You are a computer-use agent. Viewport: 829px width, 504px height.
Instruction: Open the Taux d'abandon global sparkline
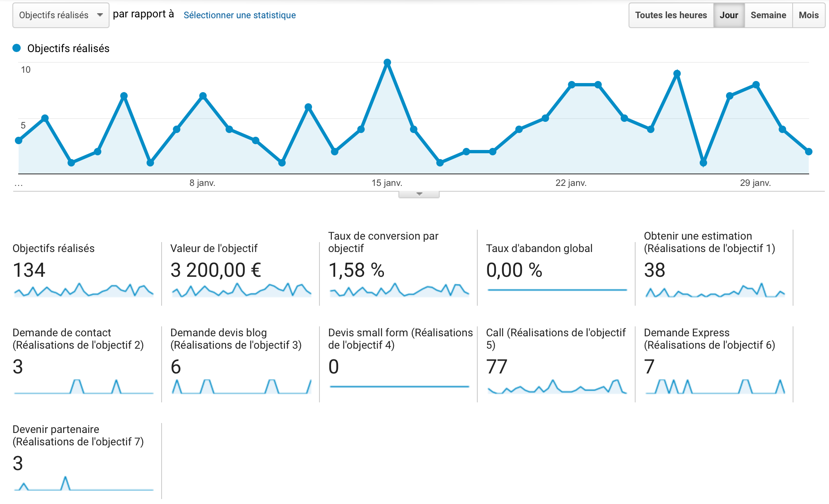557,290
